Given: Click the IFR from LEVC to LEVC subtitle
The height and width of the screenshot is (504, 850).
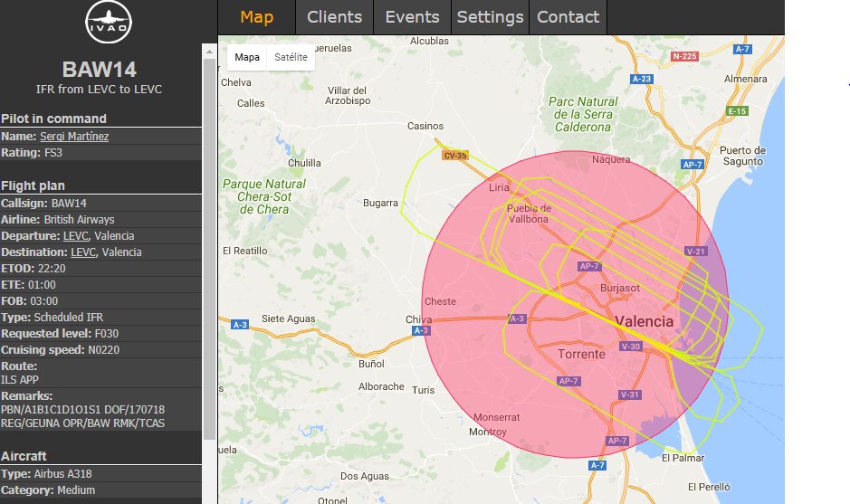Looking at the screenshot, I should point(100,90).
